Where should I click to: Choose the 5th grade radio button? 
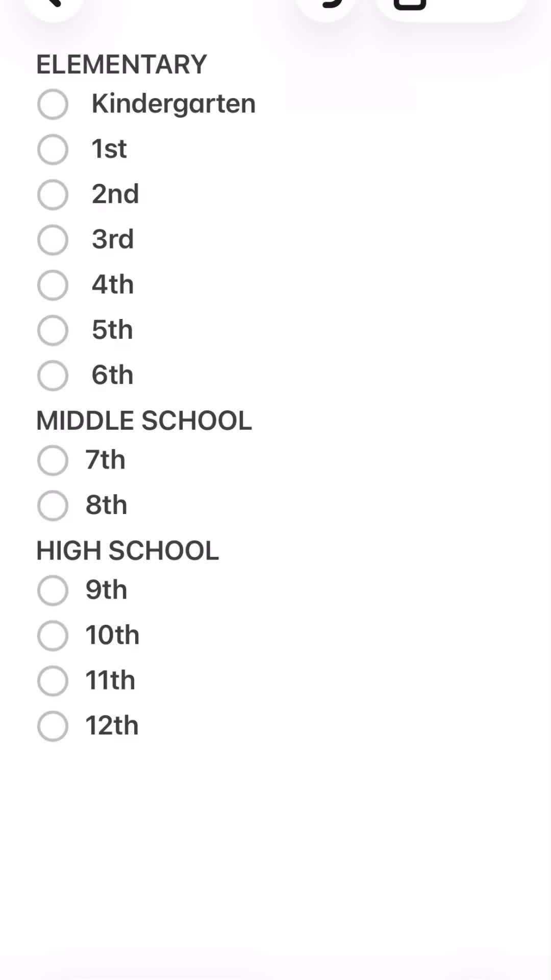[53, 330]
